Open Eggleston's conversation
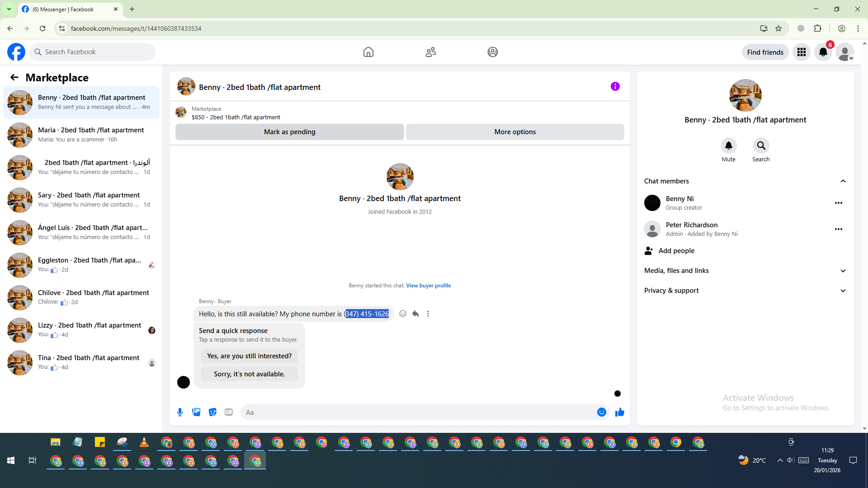Screen dimensions: 868x488 81,265
